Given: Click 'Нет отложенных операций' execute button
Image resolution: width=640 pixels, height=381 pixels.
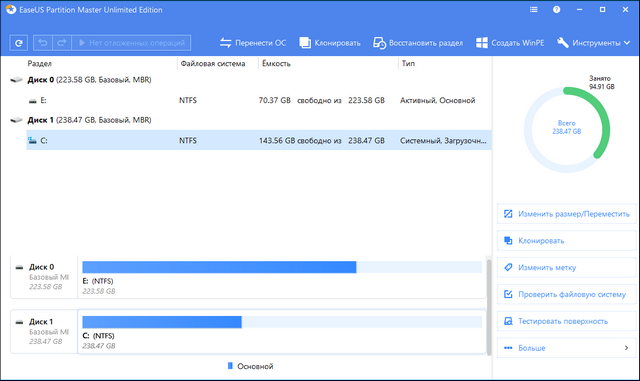Looking at the screenshot, I should pyautogui.click(x=131, y=43).
